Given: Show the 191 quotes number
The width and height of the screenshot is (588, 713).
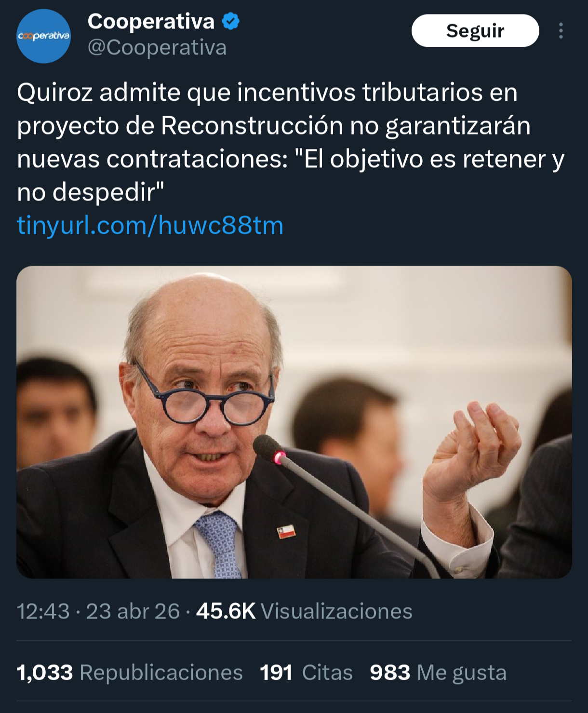Looking at the screenshot, I should [276, 673].
